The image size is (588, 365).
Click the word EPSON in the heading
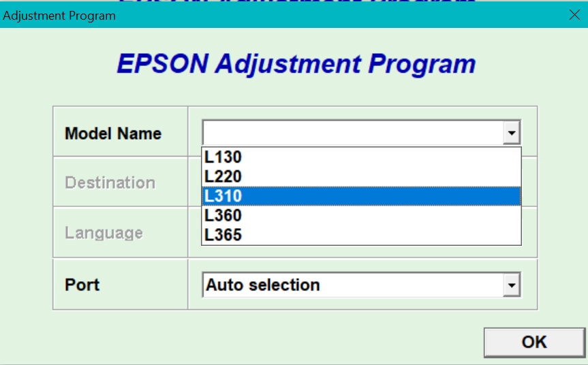click(161, 64)
